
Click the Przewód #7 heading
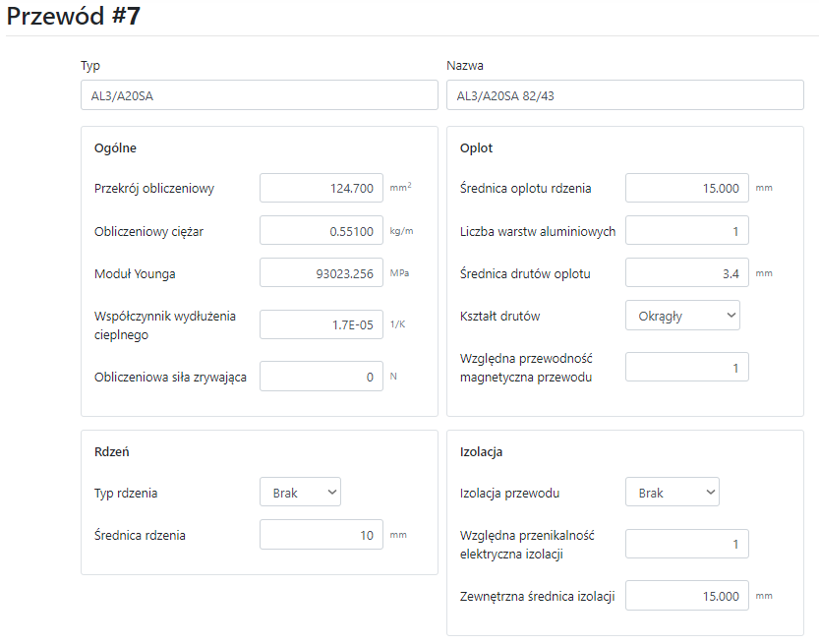pos(74,17)
